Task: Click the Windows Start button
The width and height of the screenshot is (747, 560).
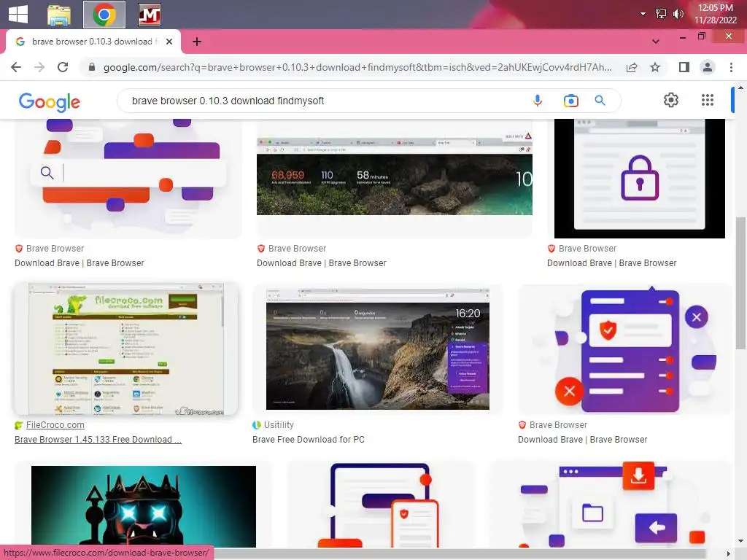Action: point(18,14)
